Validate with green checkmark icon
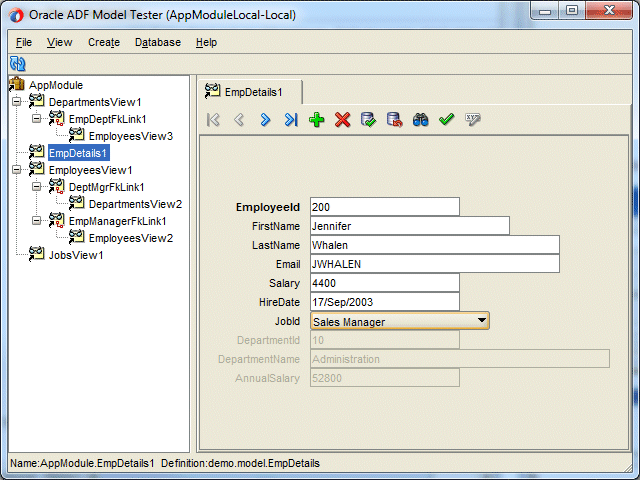This screenshot has width=640, height=480. coord(446,120)
